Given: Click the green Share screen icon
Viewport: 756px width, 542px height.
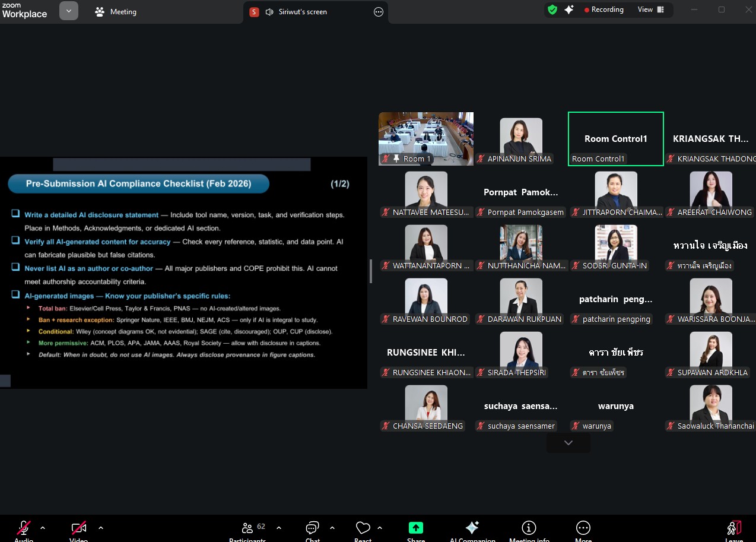Looking at the screenshot, I should point(416,528).
